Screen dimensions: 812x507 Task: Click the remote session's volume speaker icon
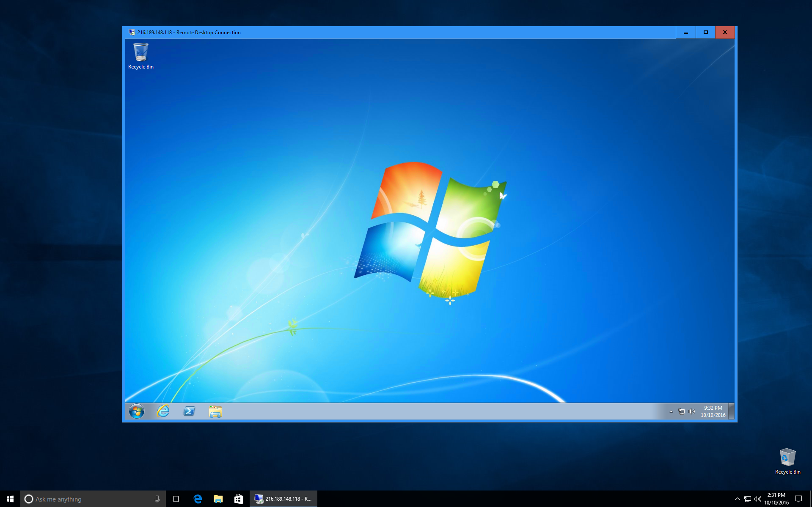tap(692, 411)
